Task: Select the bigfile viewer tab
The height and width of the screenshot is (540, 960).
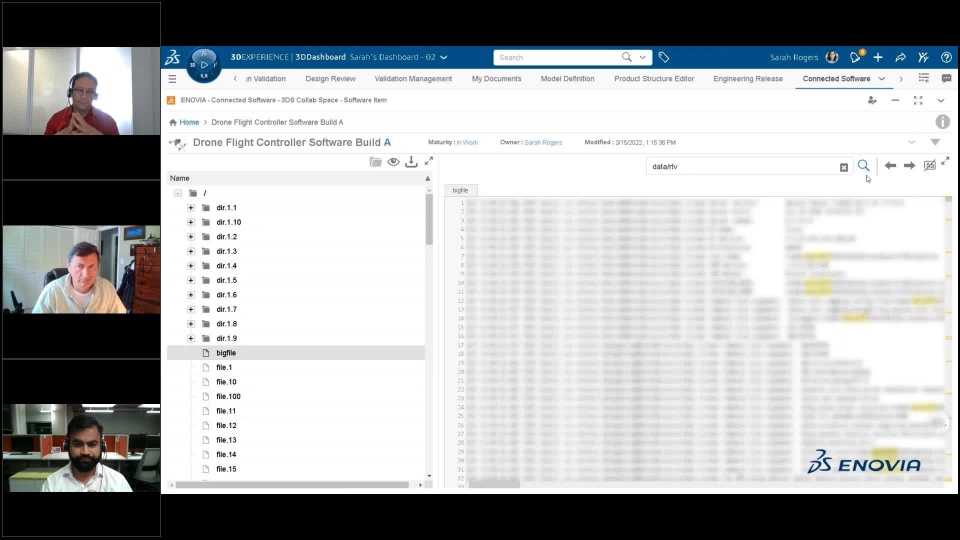Action: 460,190
